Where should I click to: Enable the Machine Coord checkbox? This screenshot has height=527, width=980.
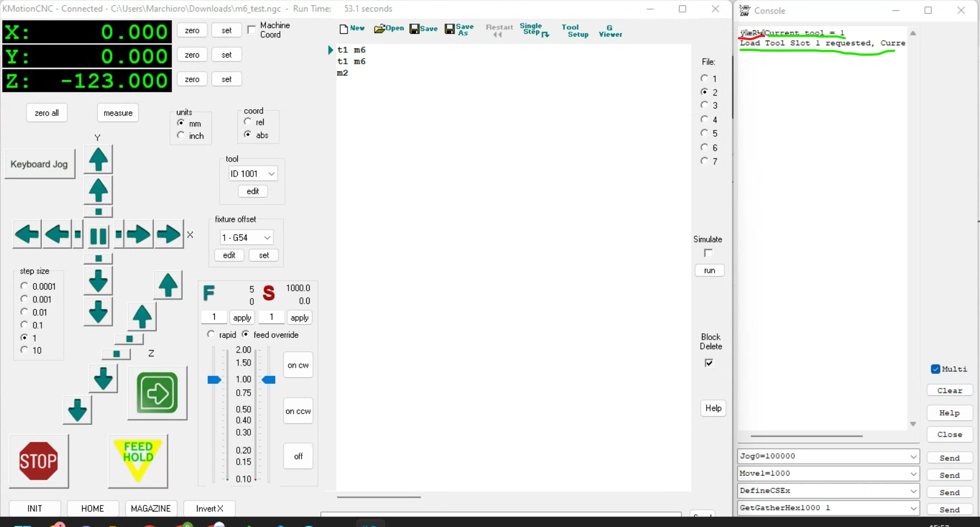(252, 30)
